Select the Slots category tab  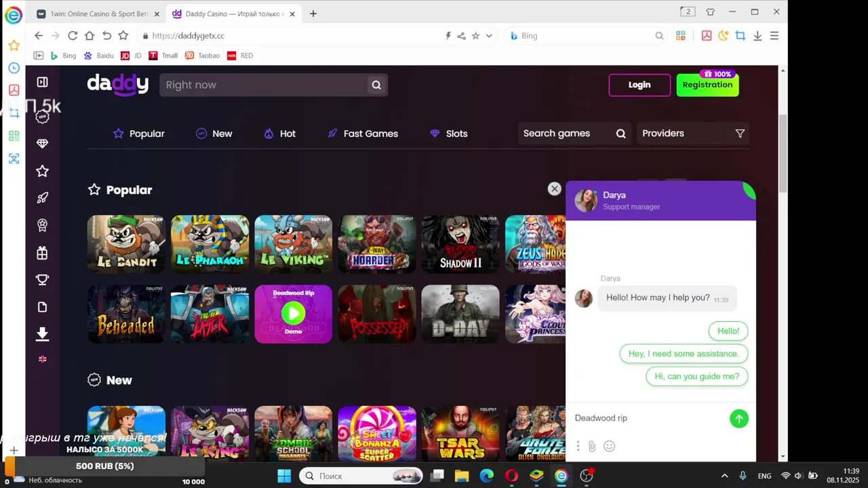coord(449,134)
